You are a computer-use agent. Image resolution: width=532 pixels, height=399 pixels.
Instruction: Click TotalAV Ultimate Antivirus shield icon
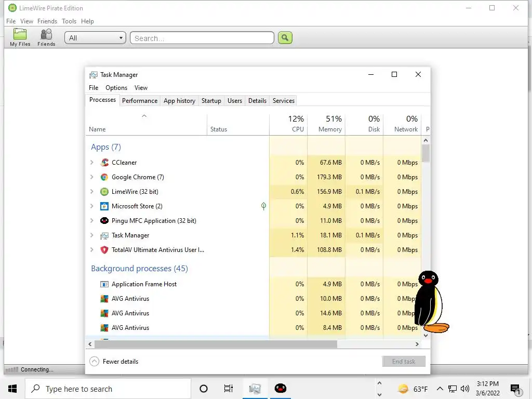pos(104,250)
